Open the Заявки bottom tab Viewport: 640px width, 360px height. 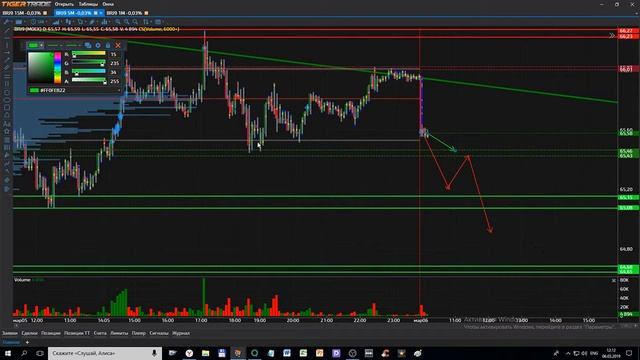(10, 333)
